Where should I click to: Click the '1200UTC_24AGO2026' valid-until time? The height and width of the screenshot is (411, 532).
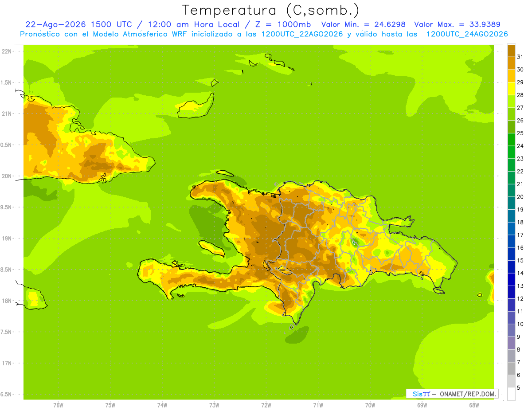467,34
